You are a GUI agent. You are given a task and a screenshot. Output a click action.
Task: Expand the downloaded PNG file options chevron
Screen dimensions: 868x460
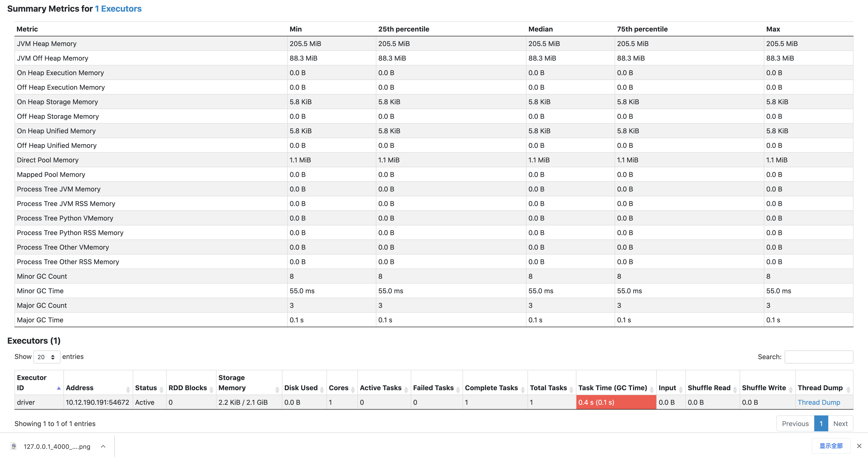(103, 446)
